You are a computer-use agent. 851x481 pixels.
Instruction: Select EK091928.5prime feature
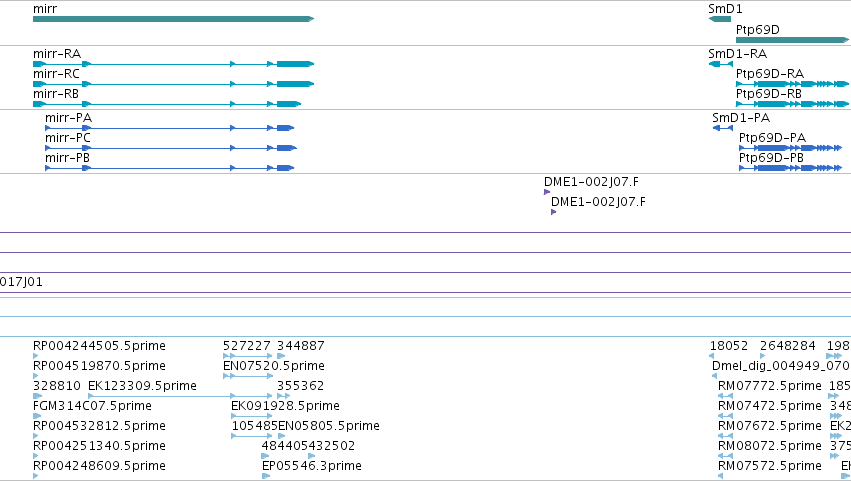(285, 406)
